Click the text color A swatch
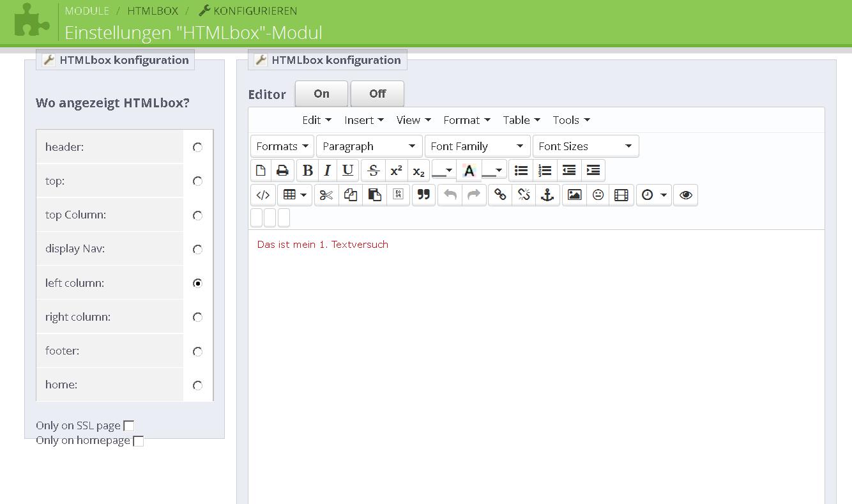This screenshot has width=852, height=504. tap(469, 171)
